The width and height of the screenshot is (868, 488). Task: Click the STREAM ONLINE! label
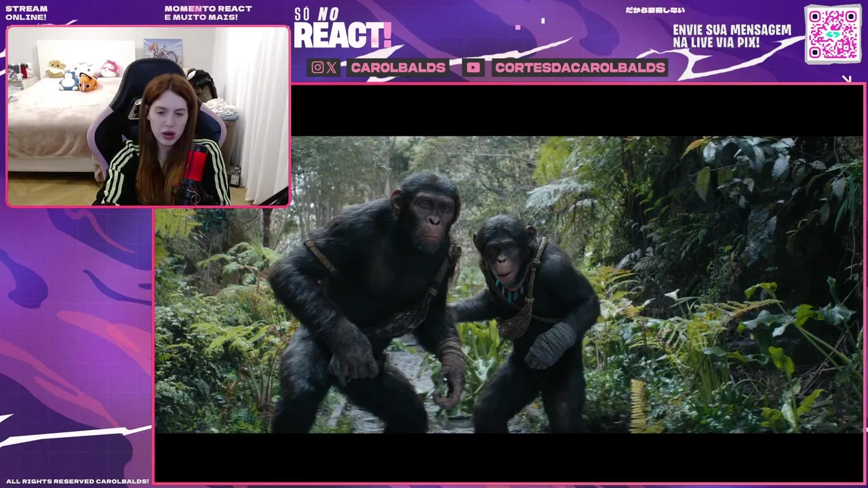[x=26, y=13]
